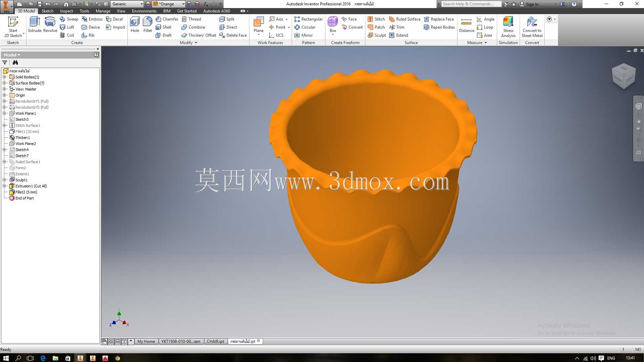Select the Coil tool
The width and height of the screenshot is (644, 362).
pyautogui.click(x=67, y=35)
